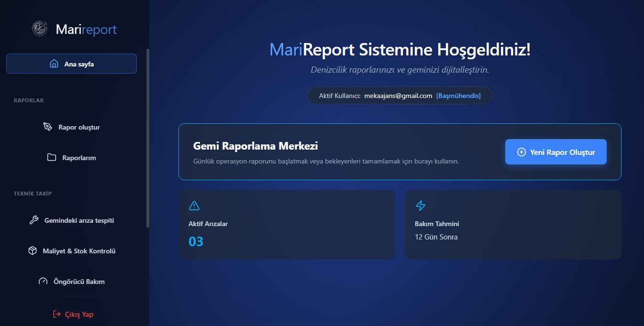Click the Bakım Tahmini label in its card
Viewport: 644px width, 326px height.
click(437, 224)
